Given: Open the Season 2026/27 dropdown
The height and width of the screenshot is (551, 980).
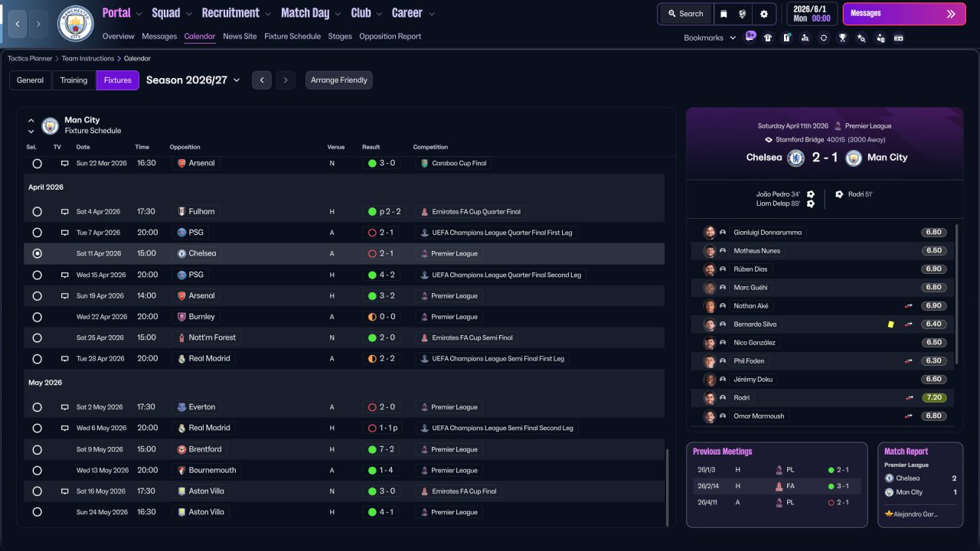Looking at the screenshot, I should pyautogui.click(x=193, y=80).
